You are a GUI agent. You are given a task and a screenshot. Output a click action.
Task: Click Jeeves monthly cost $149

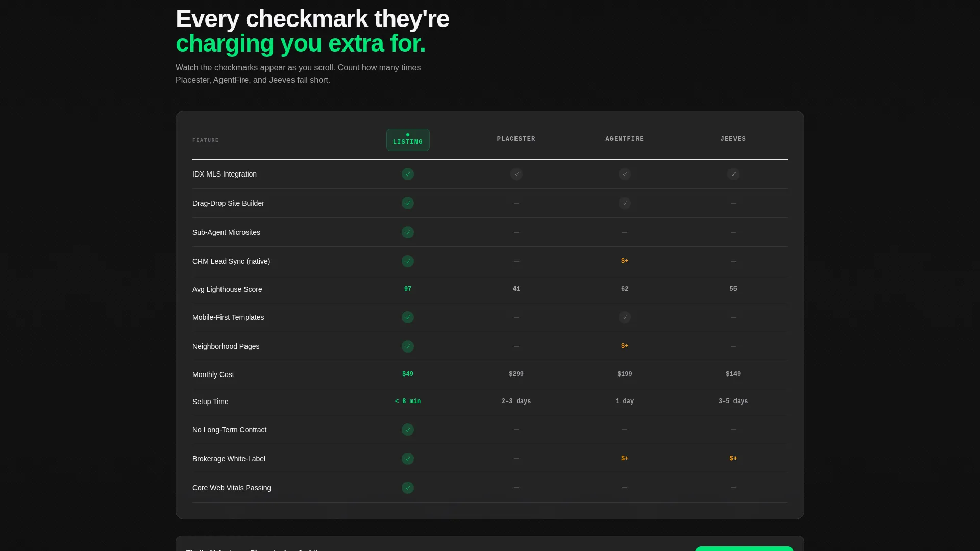click(x=733, y=374)
